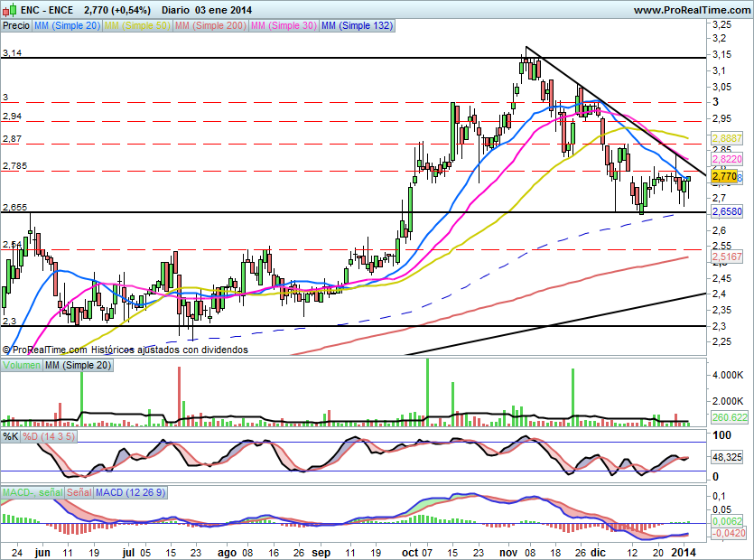Screen dimensions: 754x560
Task: Click the pink 2,8220 price tag
Action: click(726, 157)
